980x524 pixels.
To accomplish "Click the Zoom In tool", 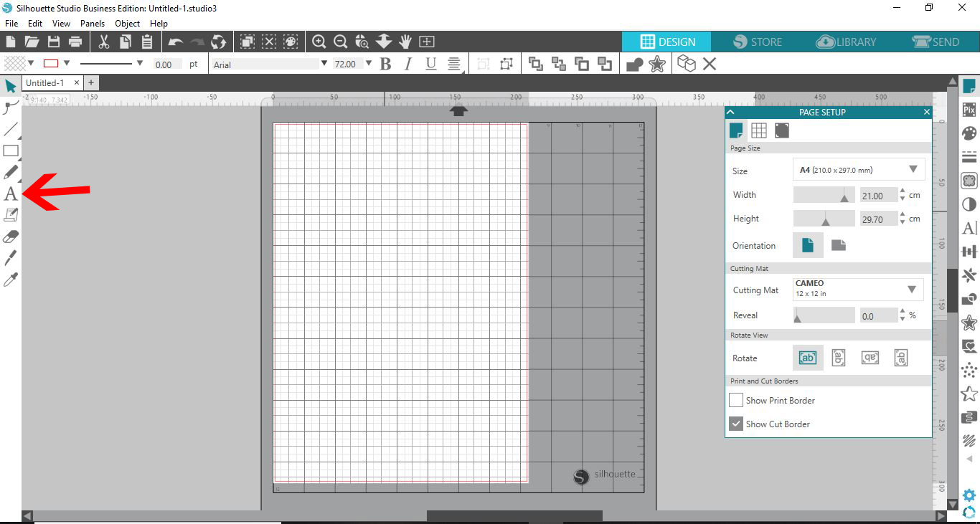I will tap(319, 42).
